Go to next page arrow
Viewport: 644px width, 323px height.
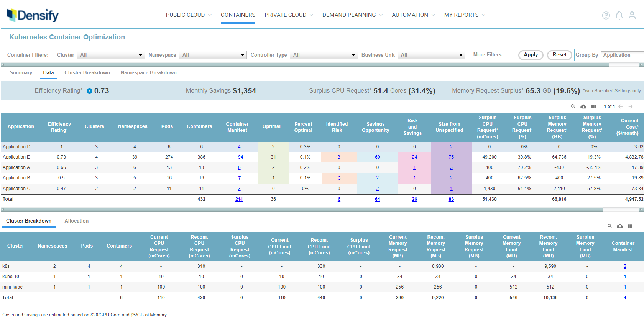click(631, 107)
